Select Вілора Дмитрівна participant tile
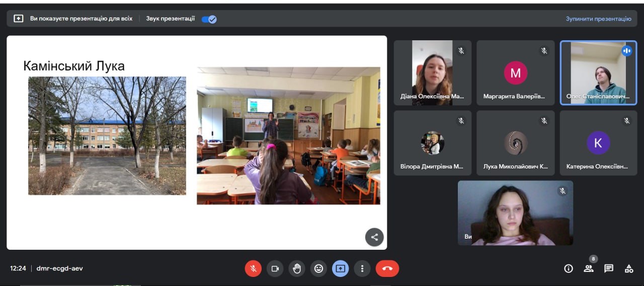The height and width of the screenshot is (286, 644). 433,143
